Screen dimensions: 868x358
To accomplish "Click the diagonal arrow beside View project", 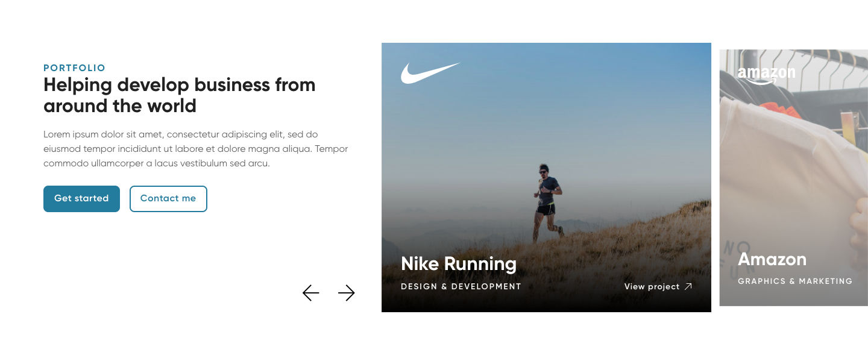I will point(688,287).
